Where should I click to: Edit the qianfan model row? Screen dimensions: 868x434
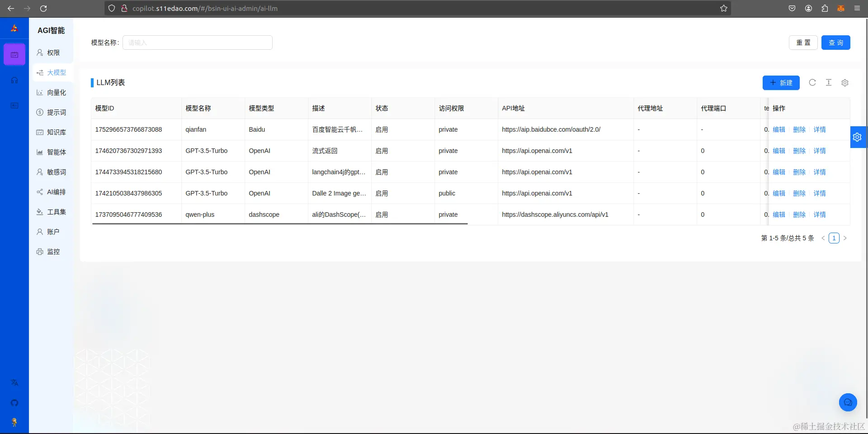coord(779,129)
